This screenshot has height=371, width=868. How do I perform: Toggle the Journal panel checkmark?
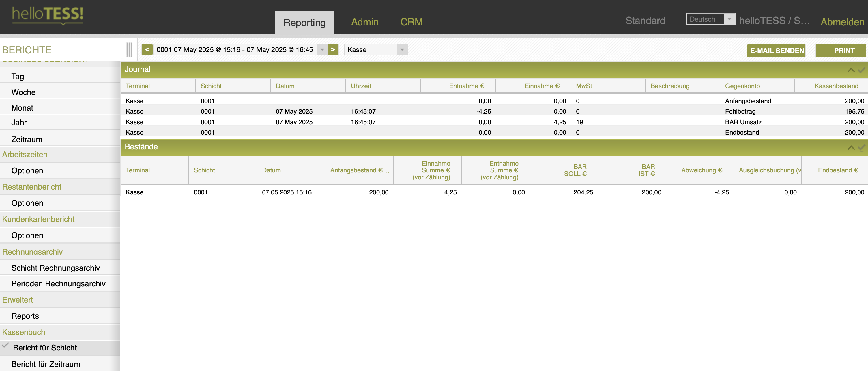[x=861, y=70]
